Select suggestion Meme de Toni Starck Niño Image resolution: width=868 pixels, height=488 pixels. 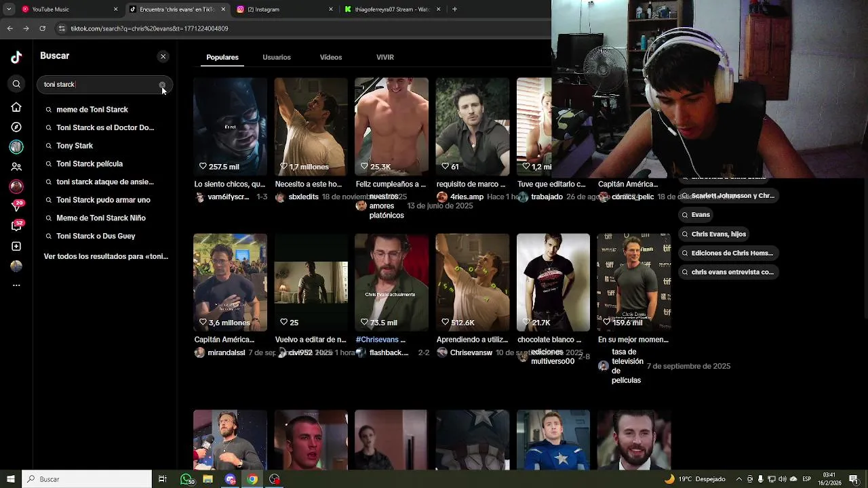coord(101,218)
